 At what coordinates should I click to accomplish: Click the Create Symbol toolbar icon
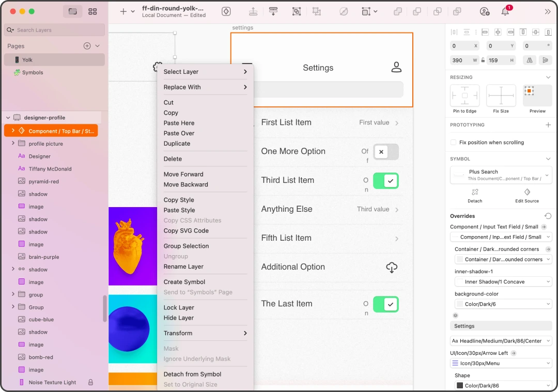point(226,11)
